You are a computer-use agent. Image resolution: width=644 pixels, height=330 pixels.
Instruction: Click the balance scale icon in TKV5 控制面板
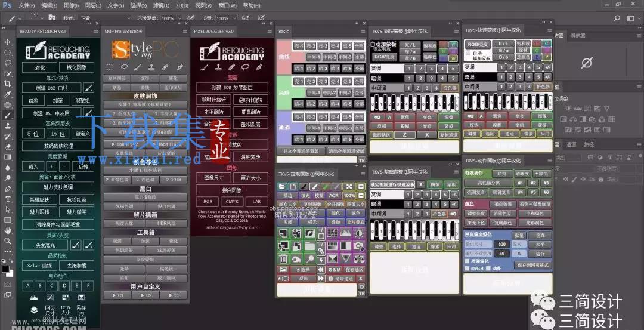(358, 258)
